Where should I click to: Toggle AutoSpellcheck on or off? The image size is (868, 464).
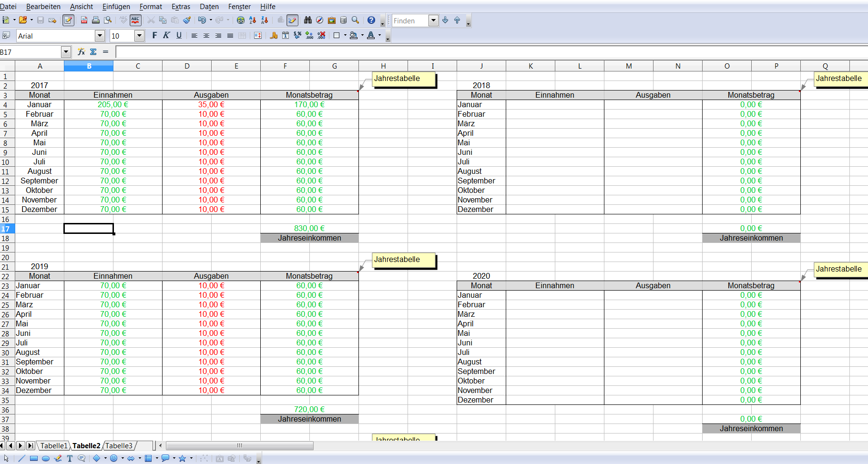[135, 20]
